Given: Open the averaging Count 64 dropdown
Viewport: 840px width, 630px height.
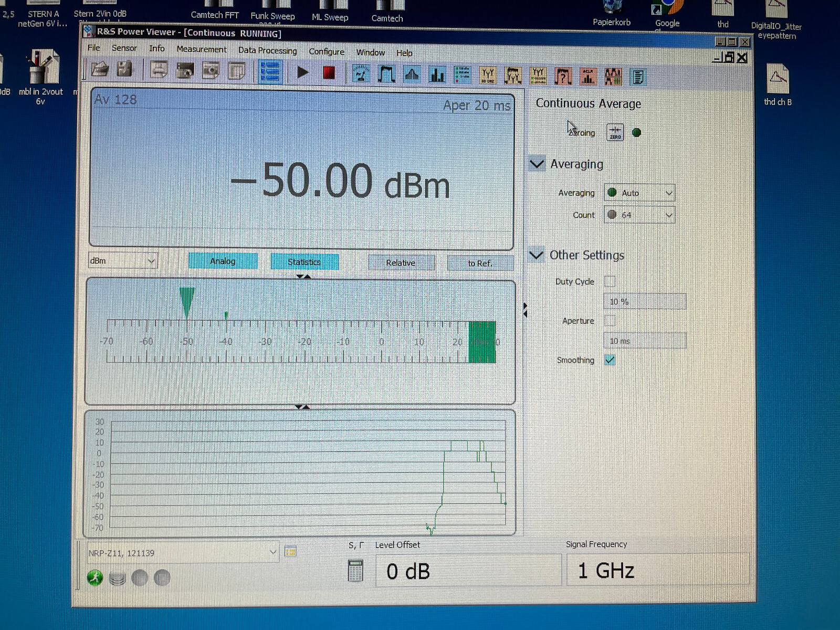Looking at the screenshot, I should click(639, 215).
